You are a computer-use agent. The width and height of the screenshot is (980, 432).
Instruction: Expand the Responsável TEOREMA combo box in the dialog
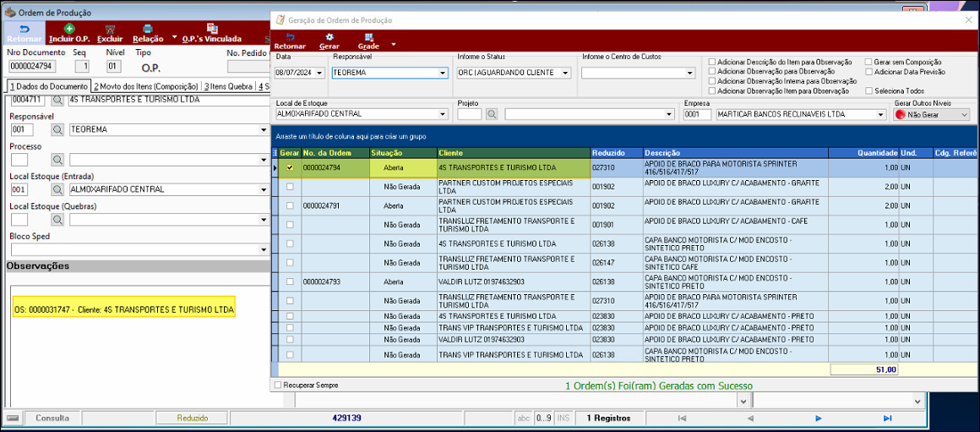444,74
